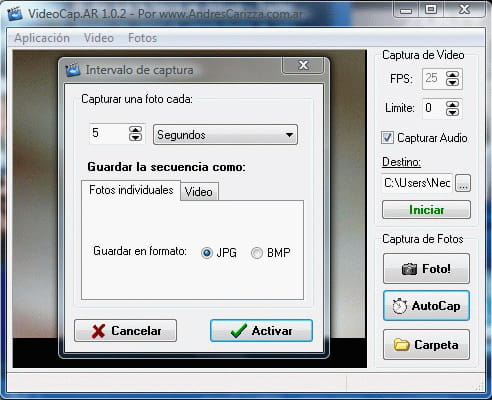
Task: Open the Fotos menu
Action: click(142, 38)
